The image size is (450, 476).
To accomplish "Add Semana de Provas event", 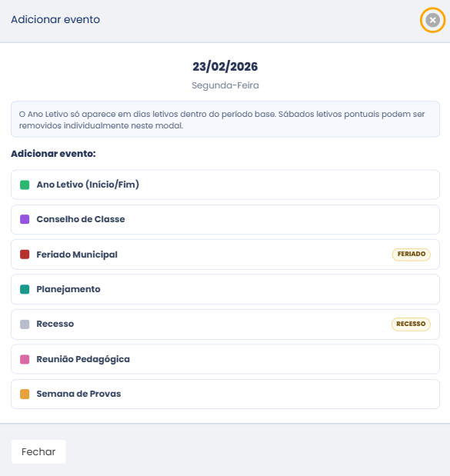I will [x=225, y=394].
